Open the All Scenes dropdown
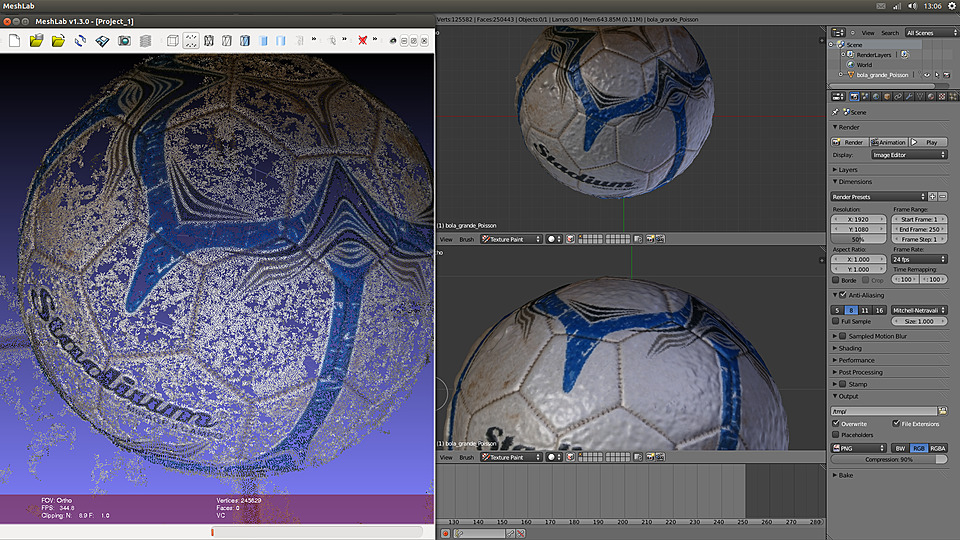This screenshot has height=540, width=960. [932, 32]
